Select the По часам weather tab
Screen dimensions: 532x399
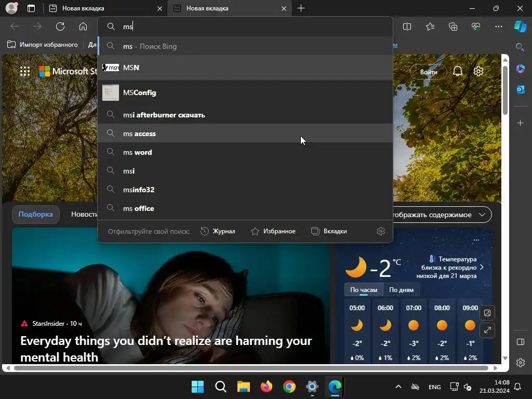pyautogui.click(x=364, y=290)
